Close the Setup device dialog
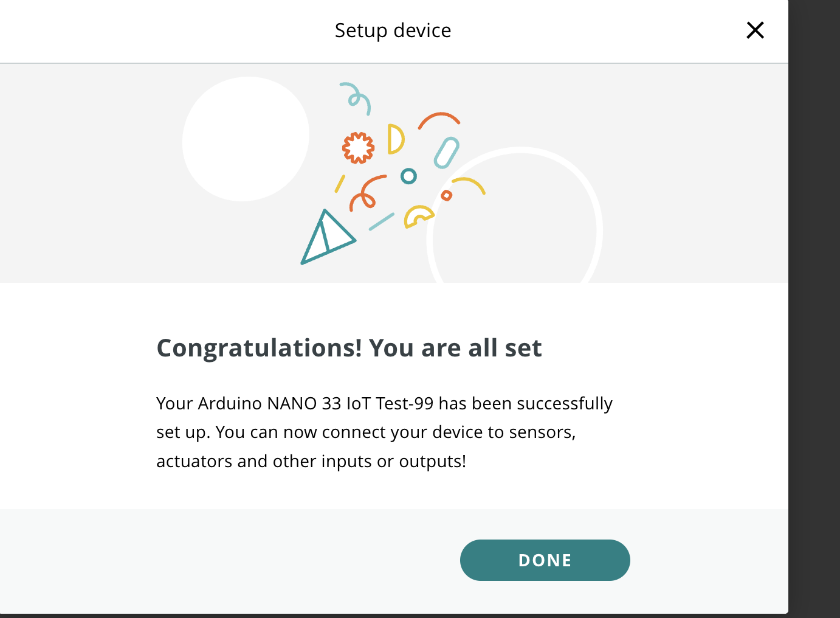The height and width of the screenshot is (618, 840). [755, 30]
